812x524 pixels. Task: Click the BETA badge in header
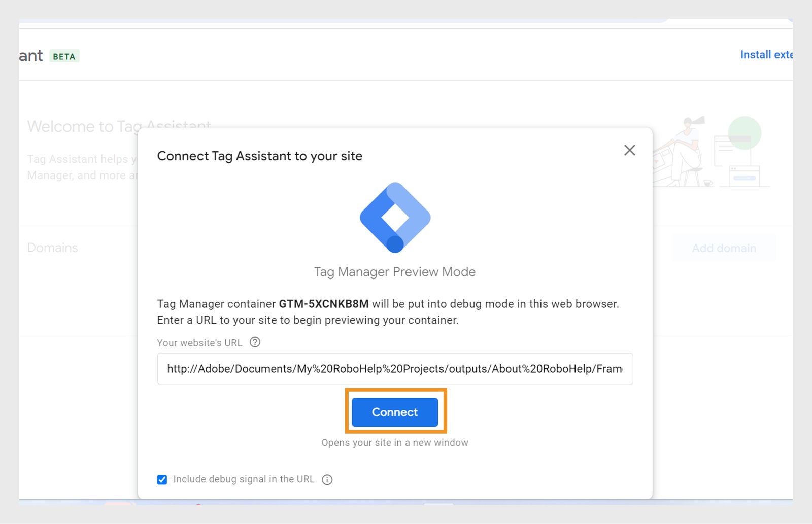point(64,56)
